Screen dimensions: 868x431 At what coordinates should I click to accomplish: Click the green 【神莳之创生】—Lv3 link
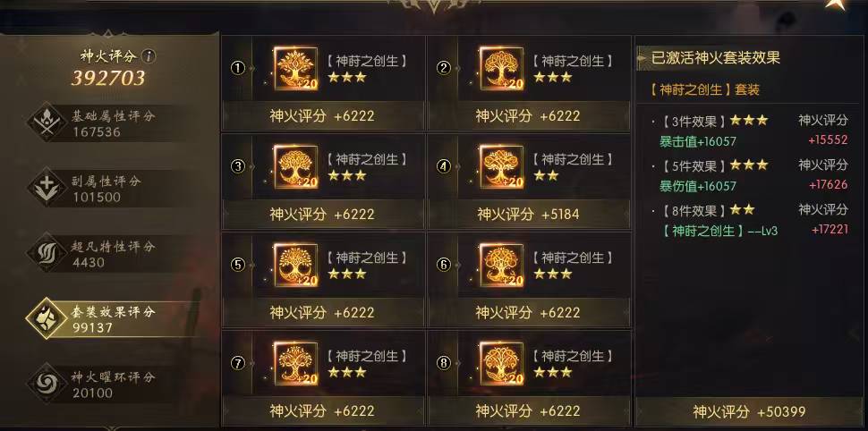(719, 231)
